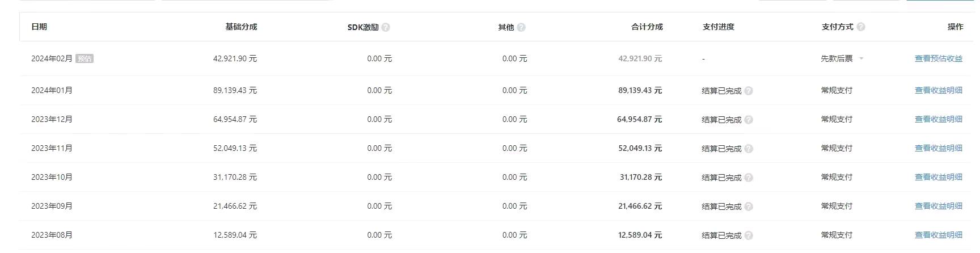Click 结算已完成 help icon for 2024年01月
Screen dimensions: 980x253
pos(749,91)
